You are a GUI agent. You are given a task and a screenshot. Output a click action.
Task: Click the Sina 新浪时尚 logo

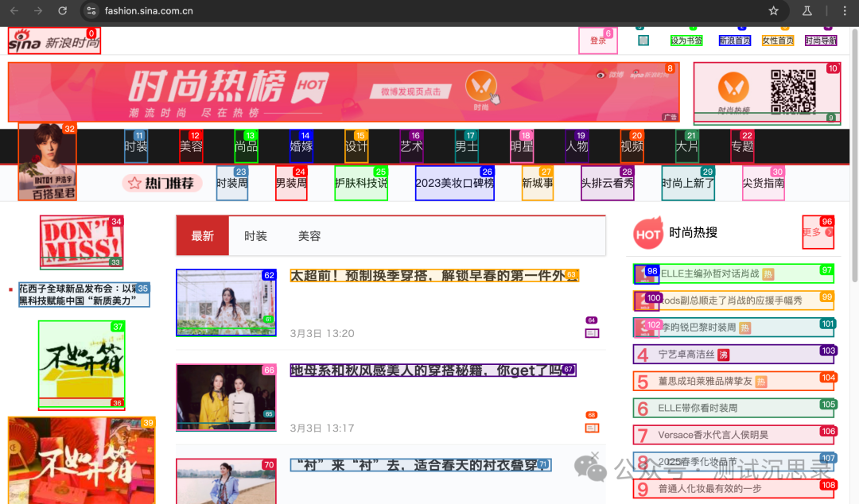[x=54, y=41]
